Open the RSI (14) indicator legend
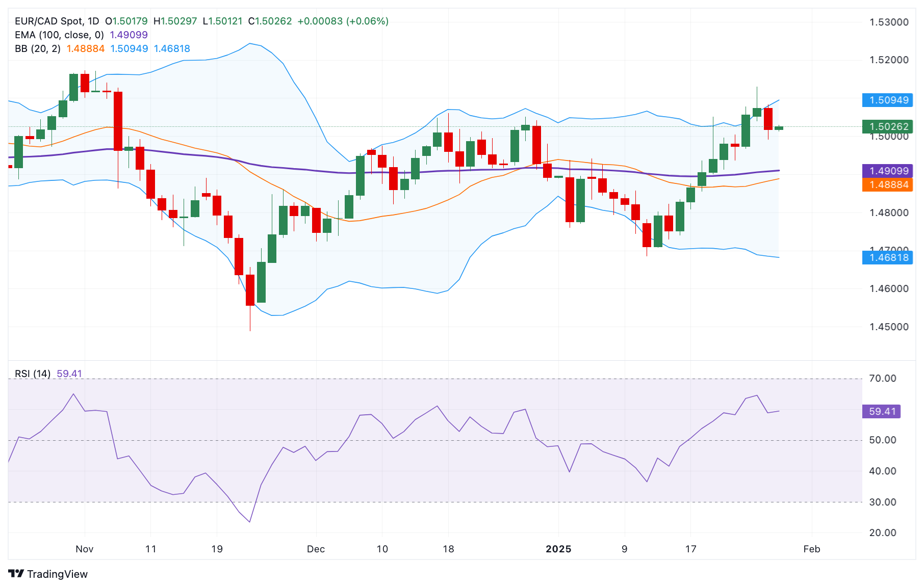The image size is (924, 588). click(33, 374)
